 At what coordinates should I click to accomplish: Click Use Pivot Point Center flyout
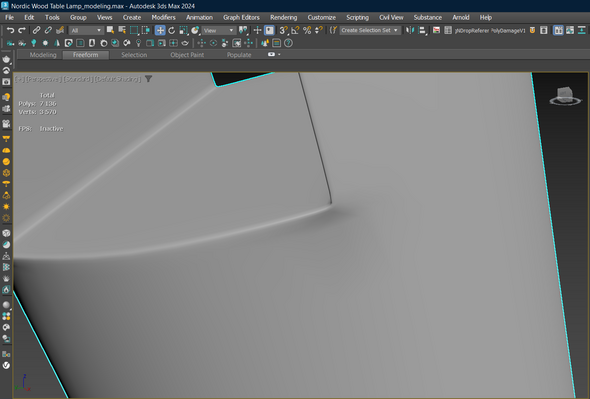pyautogui.click(x=243, y=30)
